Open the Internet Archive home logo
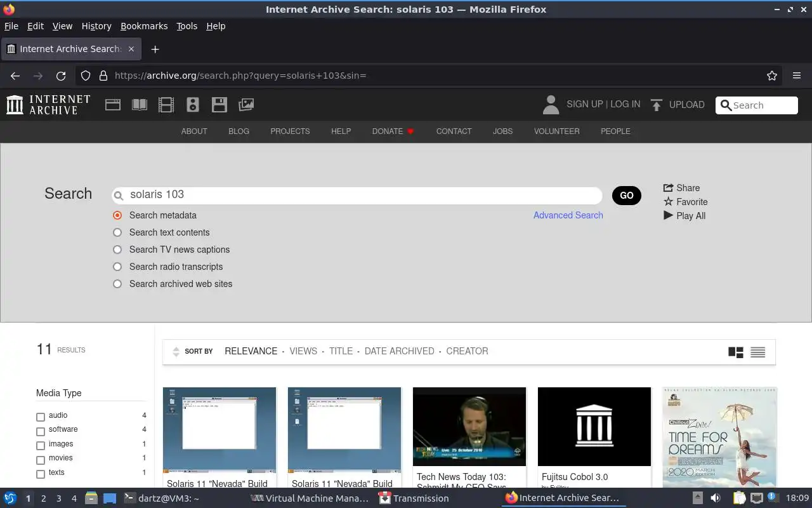The image size is (812, 508). [48, 105]
